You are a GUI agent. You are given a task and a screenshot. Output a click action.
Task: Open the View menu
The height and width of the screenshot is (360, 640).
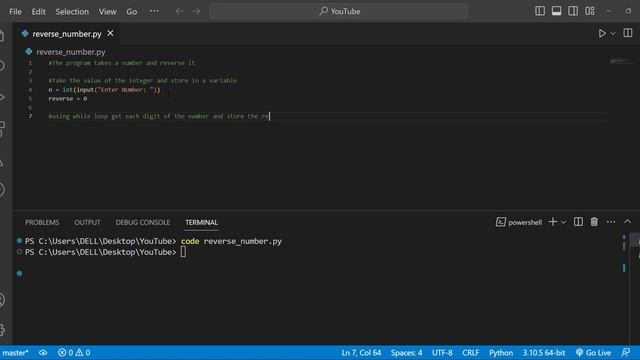tap(107, 11)
